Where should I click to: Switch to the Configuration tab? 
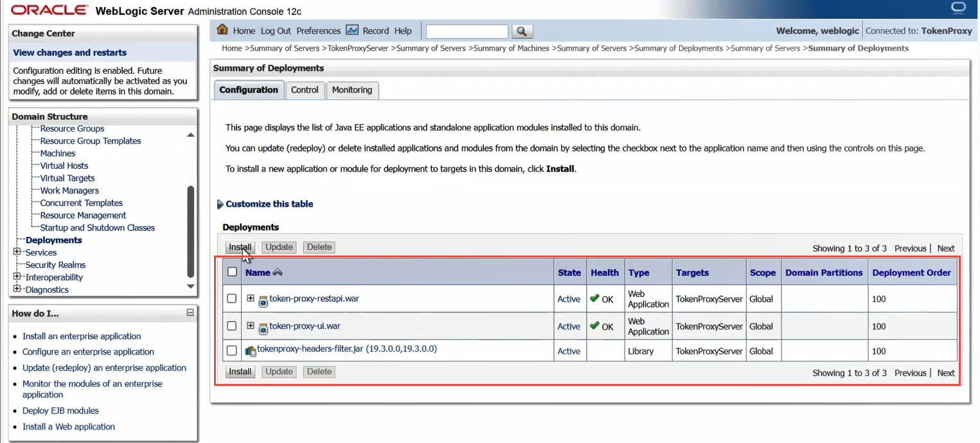tap(249, 90)
